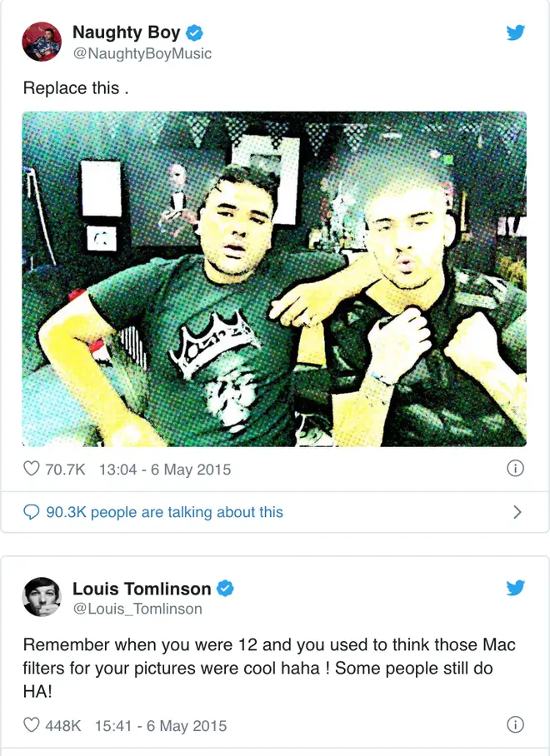Click the 13:04 - 6 May 2015 timestamp

(165, 469)
